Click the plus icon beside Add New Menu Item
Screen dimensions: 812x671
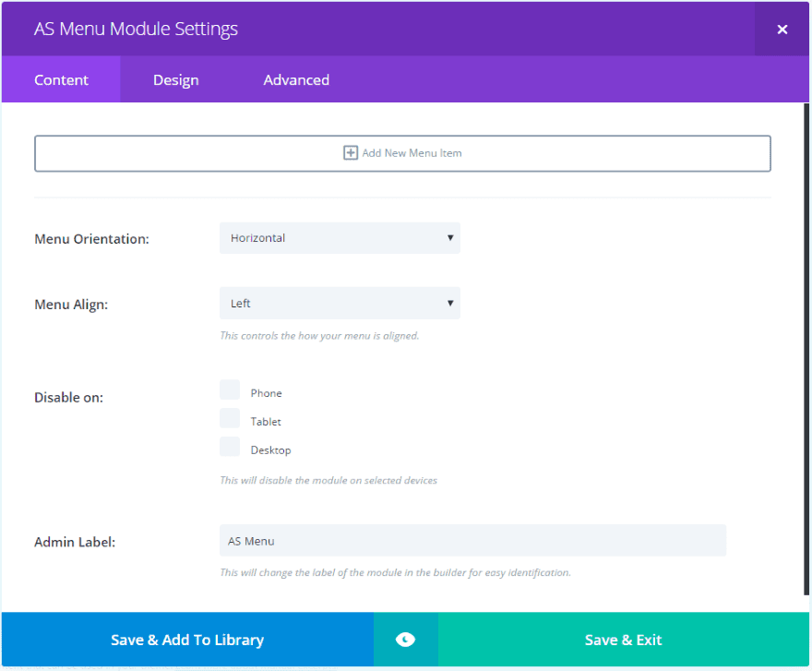[x=351, y=153]
